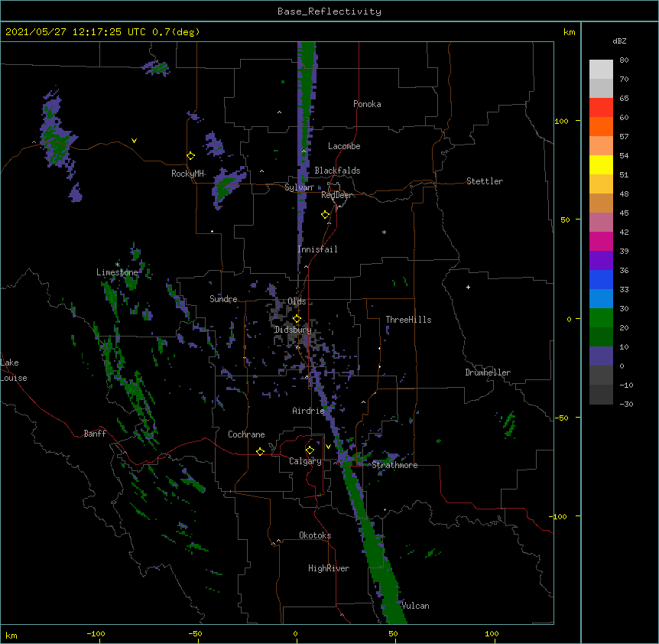
Task: Click the Vulcan city label
Action: (x=416, y=606)
